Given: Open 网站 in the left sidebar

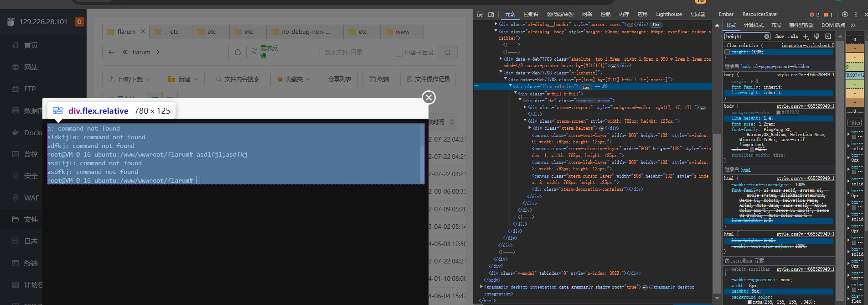Looking at the screenshot, I should (31, 67).
